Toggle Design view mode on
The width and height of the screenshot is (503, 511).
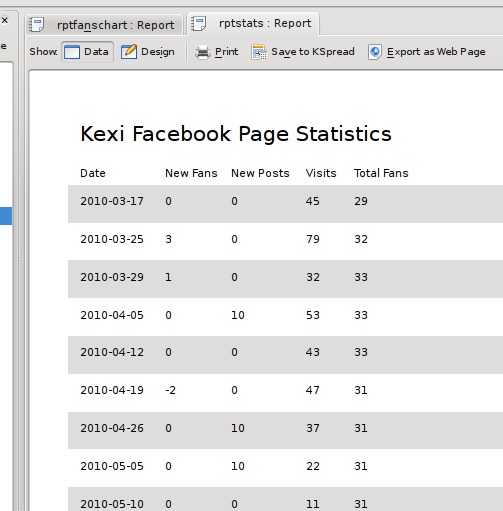click(148, 52)
